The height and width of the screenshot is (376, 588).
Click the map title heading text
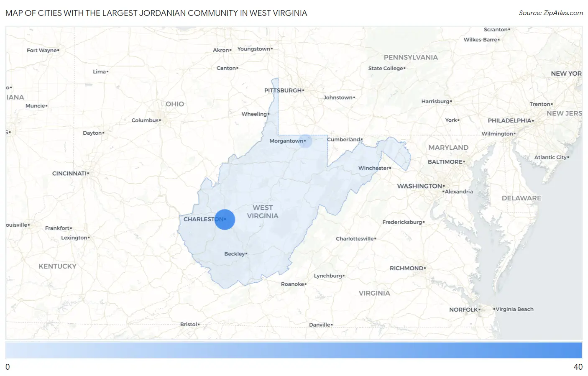point(156,13)
